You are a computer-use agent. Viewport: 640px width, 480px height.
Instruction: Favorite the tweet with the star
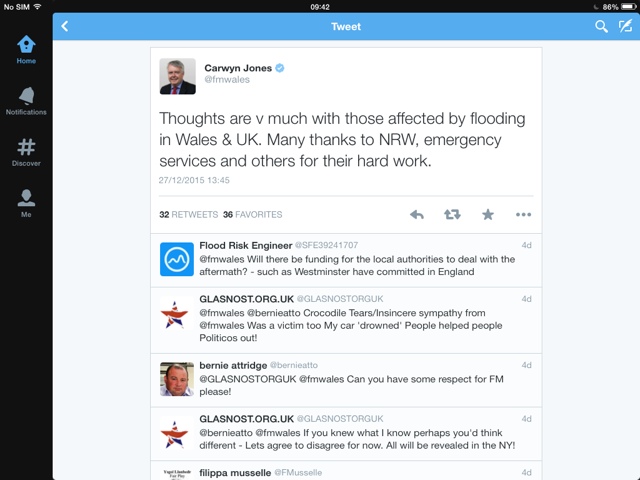click(x=488, y=214)
